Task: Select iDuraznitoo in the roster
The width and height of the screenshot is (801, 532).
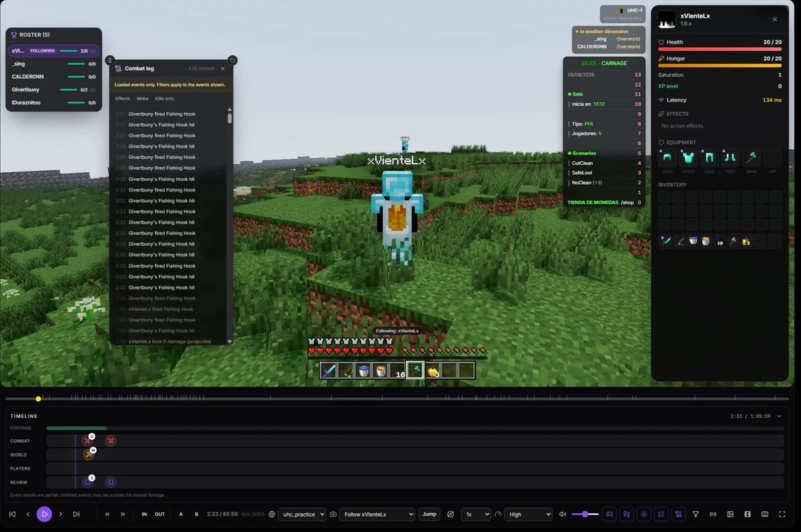Action: tap(54, 103)
